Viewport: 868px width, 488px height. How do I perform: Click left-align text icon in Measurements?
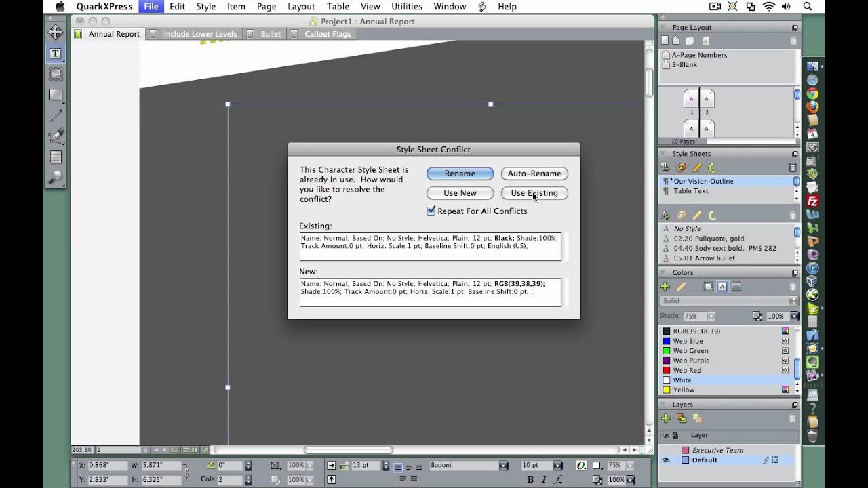[x=398, y=467]
